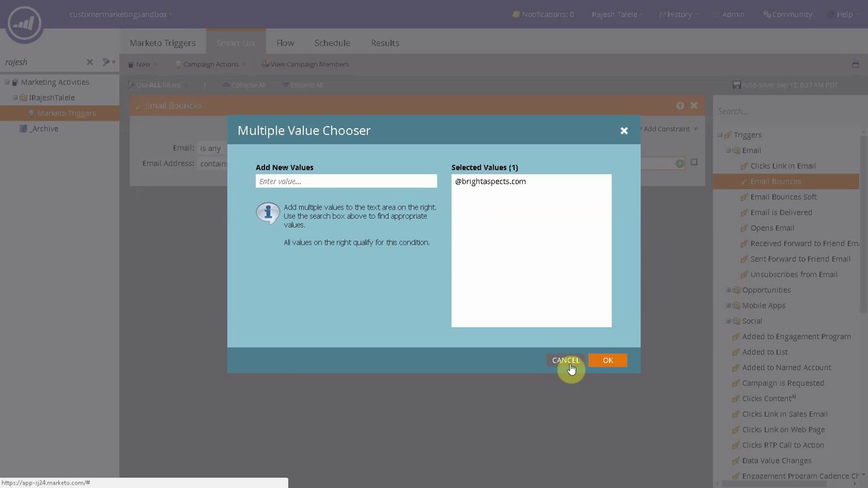Expand the Social group
This screenshot has height=488, width=868.
click(x=728, y=321)
